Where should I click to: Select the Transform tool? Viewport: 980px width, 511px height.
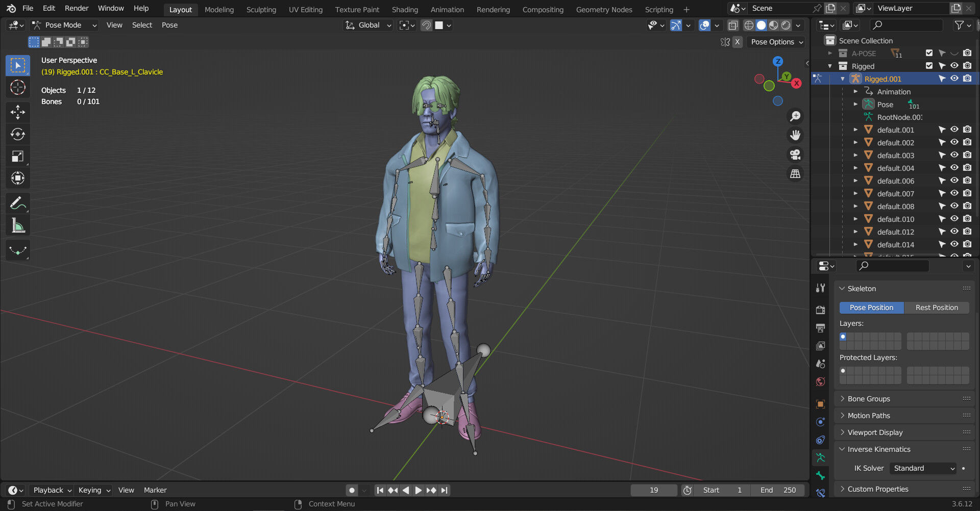pyautogui.click(x=18, y=178)
